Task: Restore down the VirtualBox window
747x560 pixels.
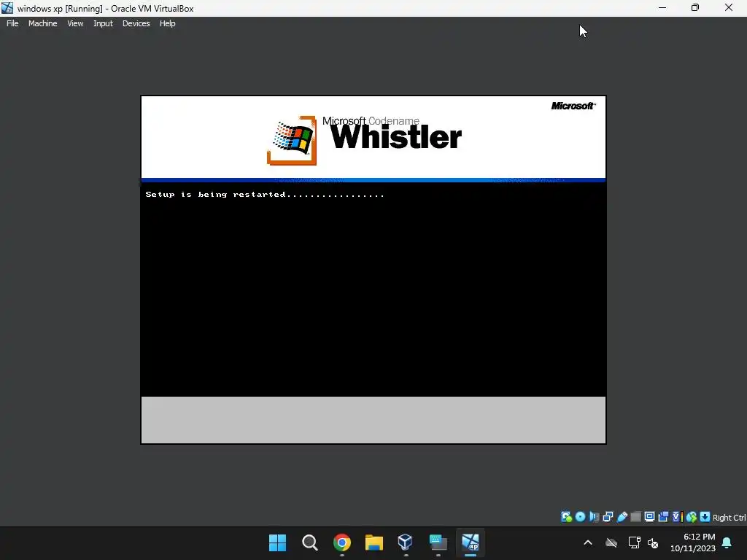Action: point(695,8)
